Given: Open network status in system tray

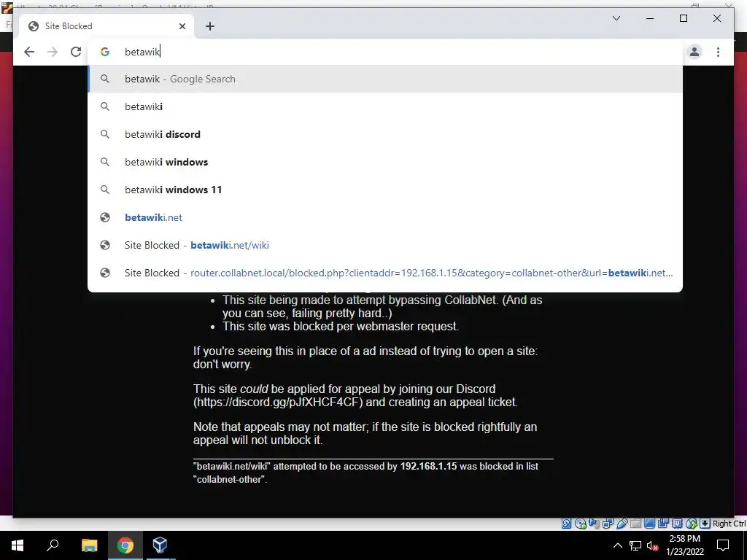Looking at the screenshot, I should click(x=635, y=545).
